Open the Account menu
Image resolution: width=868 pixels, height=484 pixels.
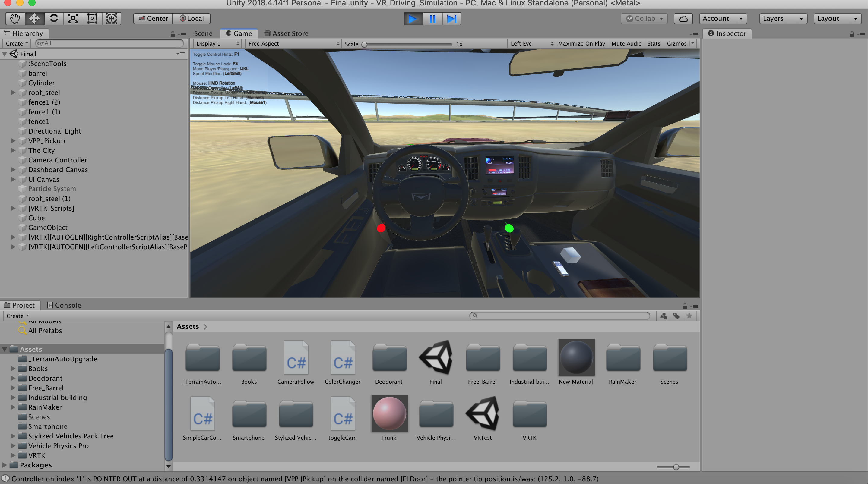(x=722, y=18)
